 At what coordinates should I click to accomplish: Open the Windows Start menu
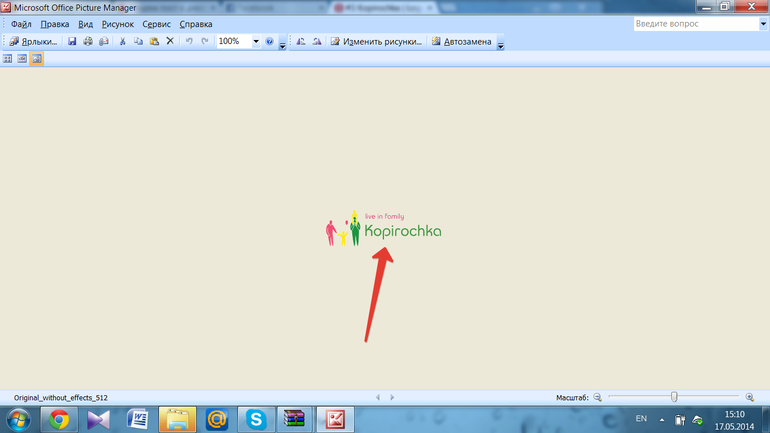pos(18,420)
